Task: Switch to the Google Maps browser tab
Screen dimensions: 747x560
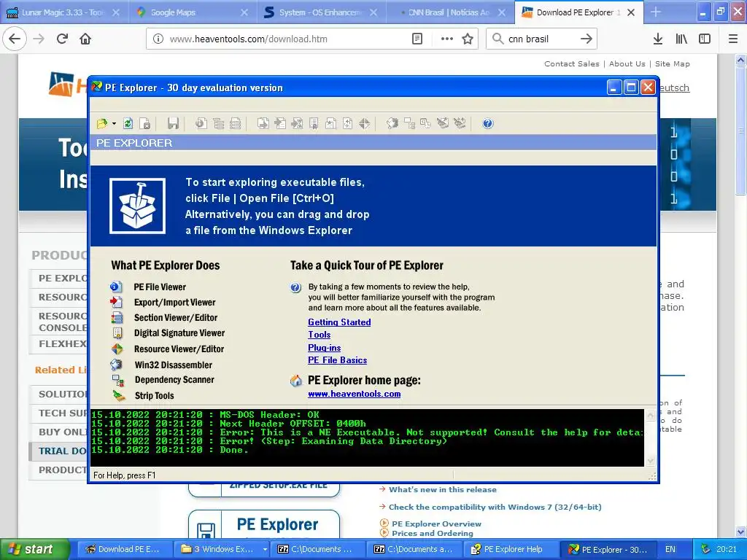Action: click(193, 12)
